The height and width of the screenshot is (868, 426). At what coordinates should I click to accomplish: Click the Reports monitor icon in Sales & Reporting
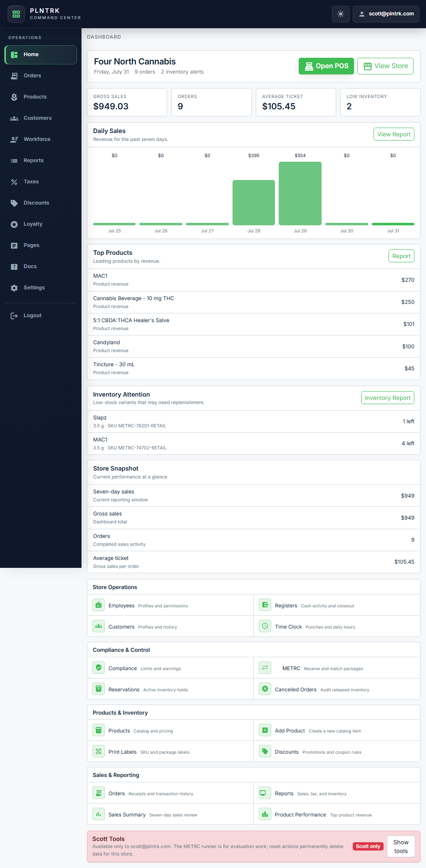(x=265, y=793)
